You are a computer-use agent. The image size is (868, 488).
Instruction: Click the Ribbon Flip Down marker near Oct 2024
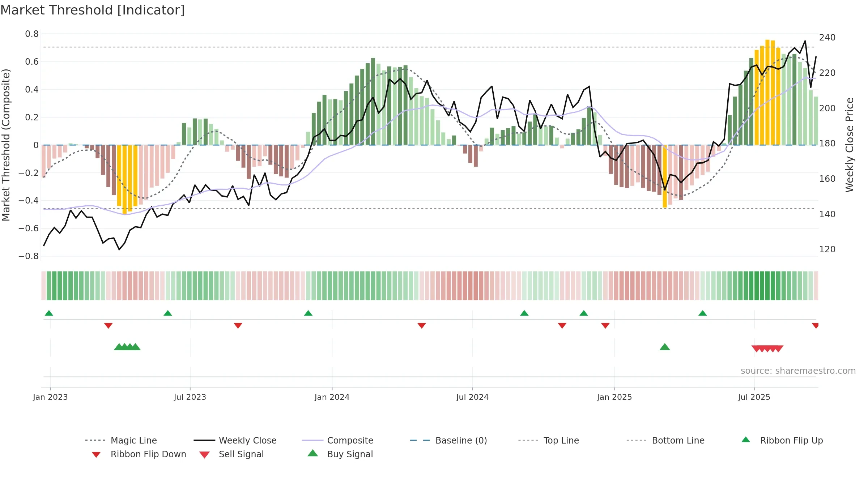click(562, 326)
